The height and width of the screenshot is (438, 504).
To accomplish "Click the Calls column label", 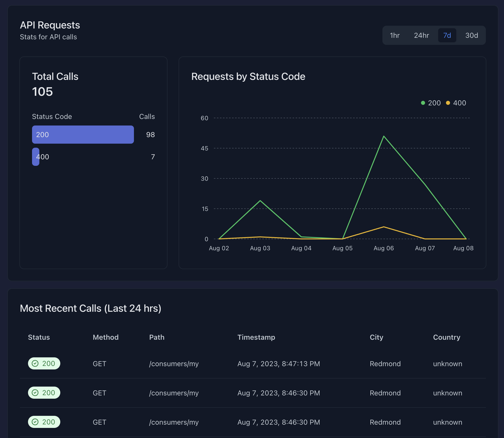I will (x=147, y=116).
